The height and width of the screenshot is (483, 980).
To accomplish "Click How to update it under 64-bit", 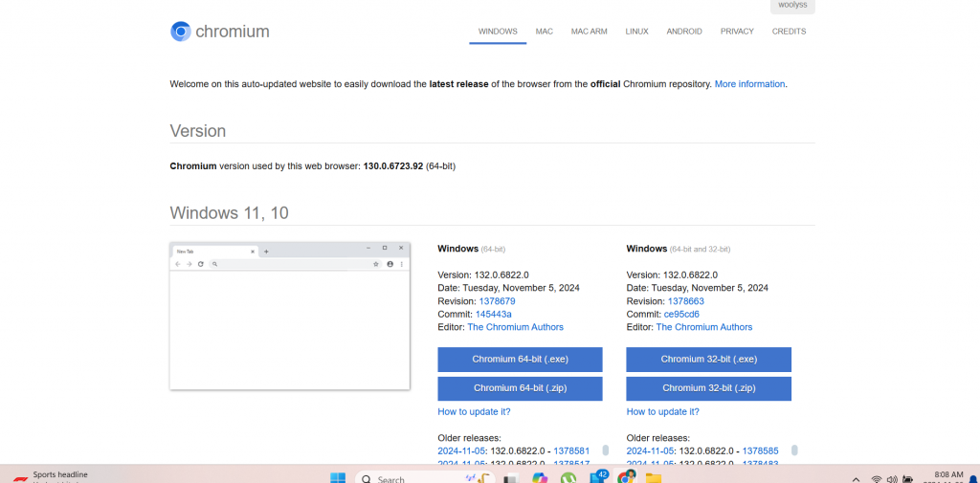I will click(474, 412).
